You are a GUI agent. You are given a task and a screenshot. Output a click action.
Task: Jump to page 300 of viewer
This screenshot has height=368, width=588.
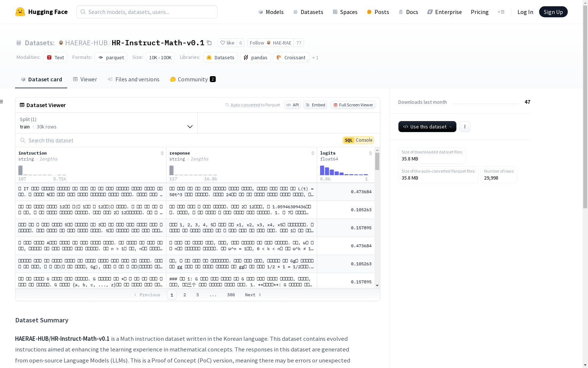(231, 295)
